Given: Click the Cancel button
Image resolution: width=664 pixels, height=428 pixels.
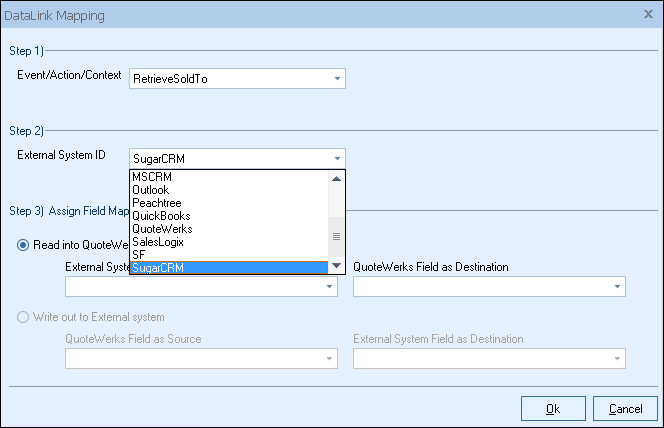Looking at the screenshot, I should (625, 408).
